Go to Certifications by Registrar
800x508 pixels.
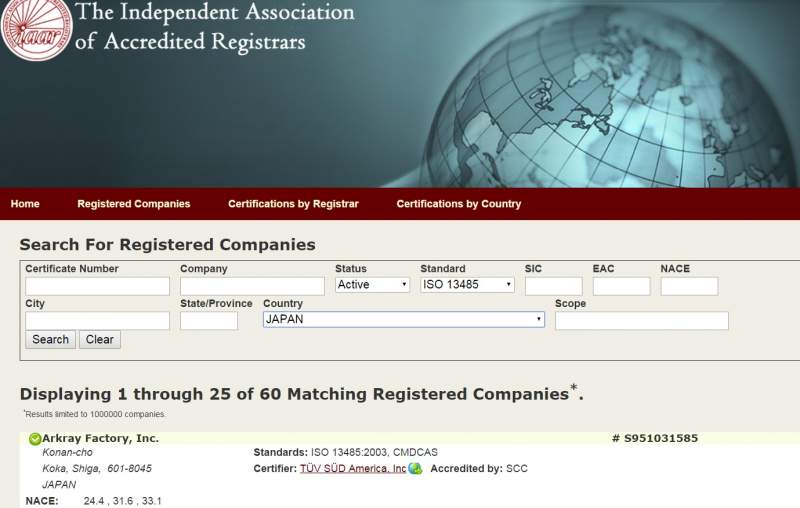293,204
